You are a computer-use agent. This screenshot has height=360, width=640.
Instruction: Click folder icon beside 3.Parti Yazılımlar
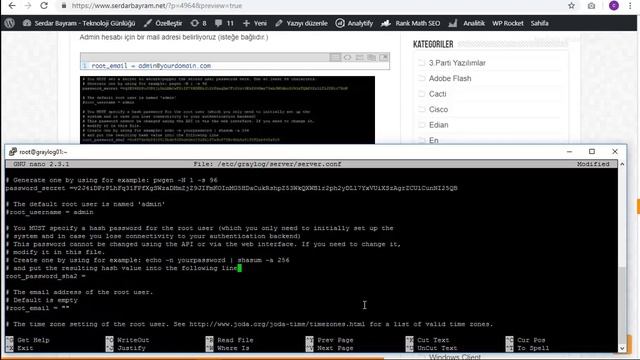(422, 63)
